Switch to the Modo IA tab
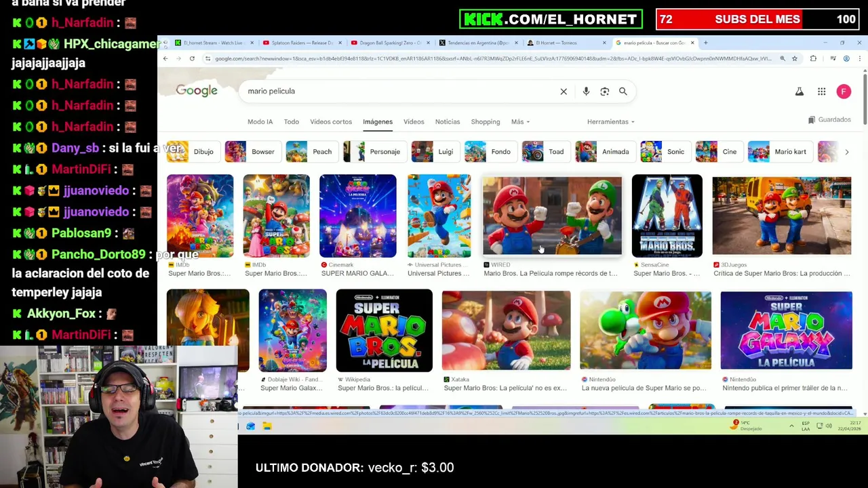Viewport: 868px width, 488px height. (260, 122)
